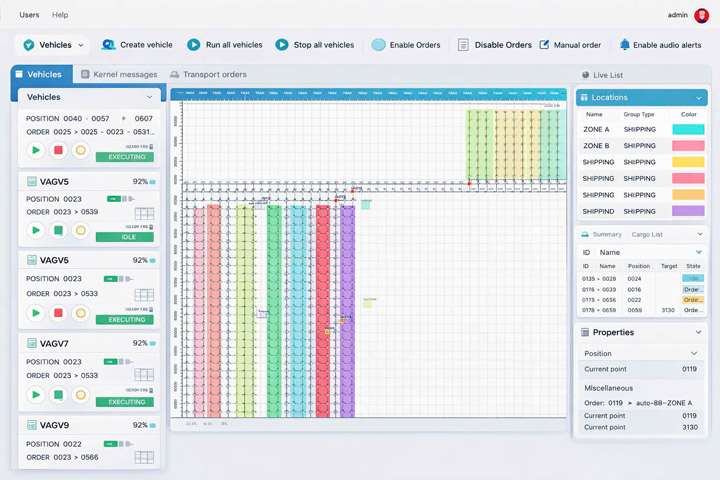This screenshot has height=480, width=720.
Task: Collapse the Properties panel chevron
Action: coord(697,333)
